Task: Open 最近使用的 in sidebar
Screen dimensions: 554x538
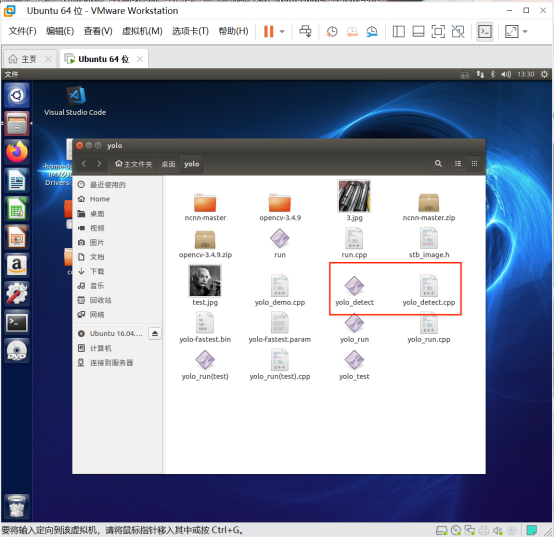Action: (x=117, y=185)
